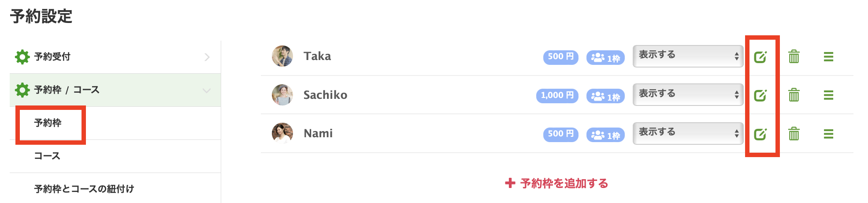This screenshot has width=868, height=203.
Task: Delete Sachiko slot with trash icon
Action: tap(794, 95)
